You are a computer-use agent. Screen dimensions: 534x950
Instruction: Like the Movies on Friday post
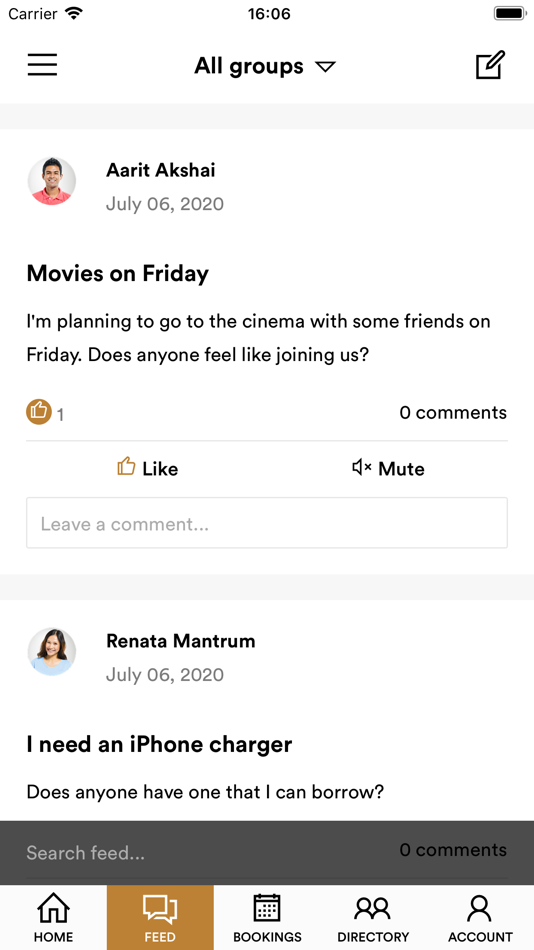(x=147, y=468)
